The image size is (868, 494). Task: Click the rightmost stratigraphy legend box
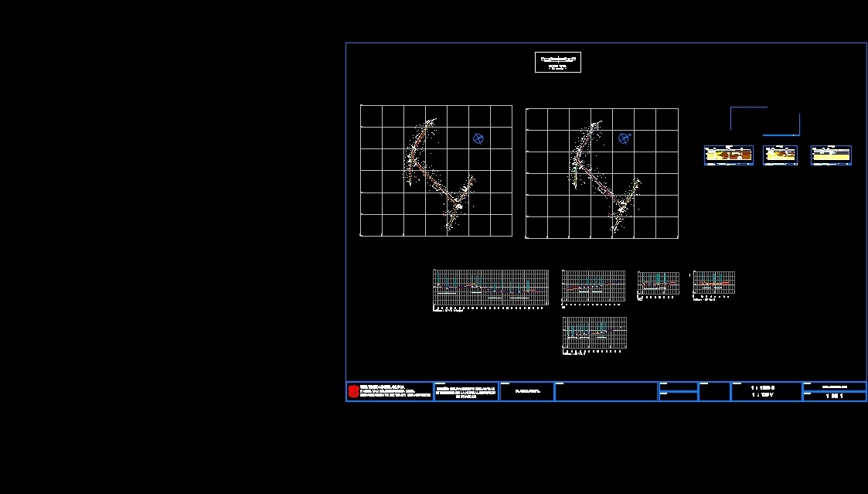830,155
